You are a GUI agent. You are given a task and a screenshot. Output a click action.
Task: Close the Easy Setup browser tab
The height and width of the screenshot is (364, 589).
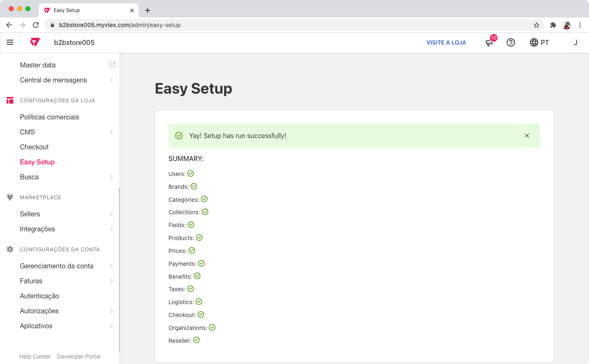[132, 10]
